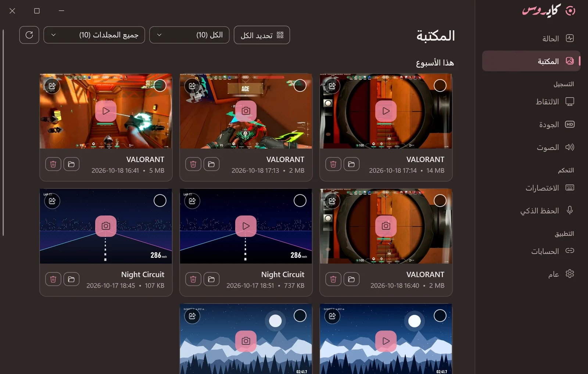Show VALORANT 17:14 clip in folder
Image resolution: width=588 pixels, height=374 pixels.
[351, 164]
